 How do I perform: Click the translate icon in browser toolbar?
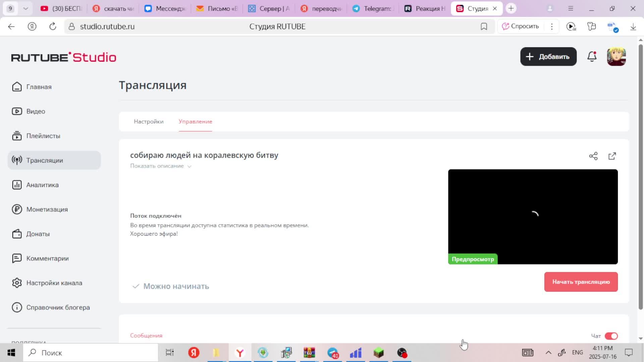click(x=612, y=27)
